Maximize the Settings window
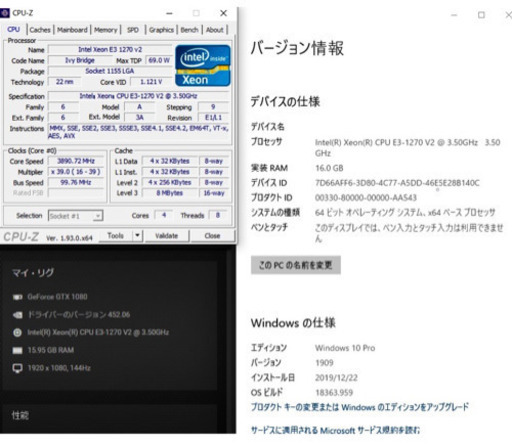The height and width of the screenshot is (446, 512). (x=481, y=15)
